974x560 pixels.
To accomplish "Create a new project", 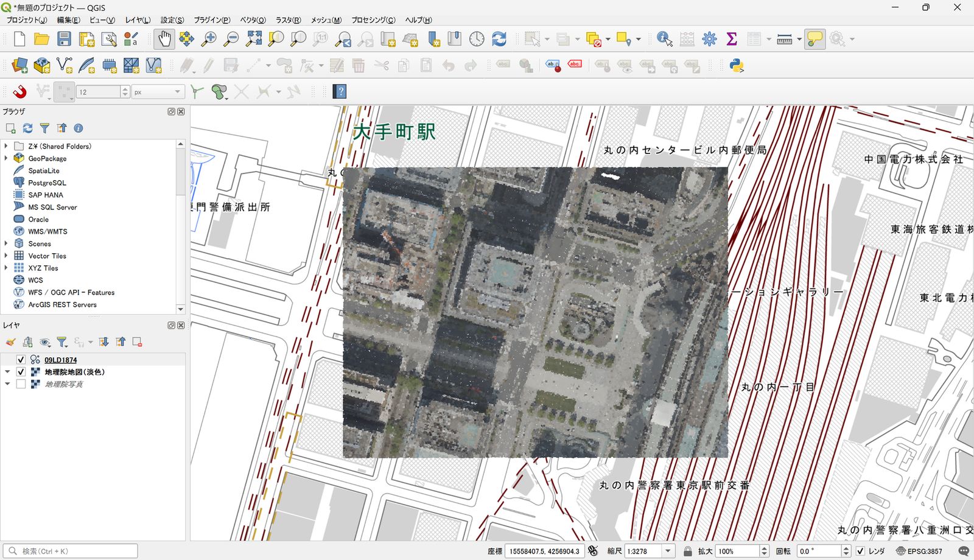I will tap(19, 39).
